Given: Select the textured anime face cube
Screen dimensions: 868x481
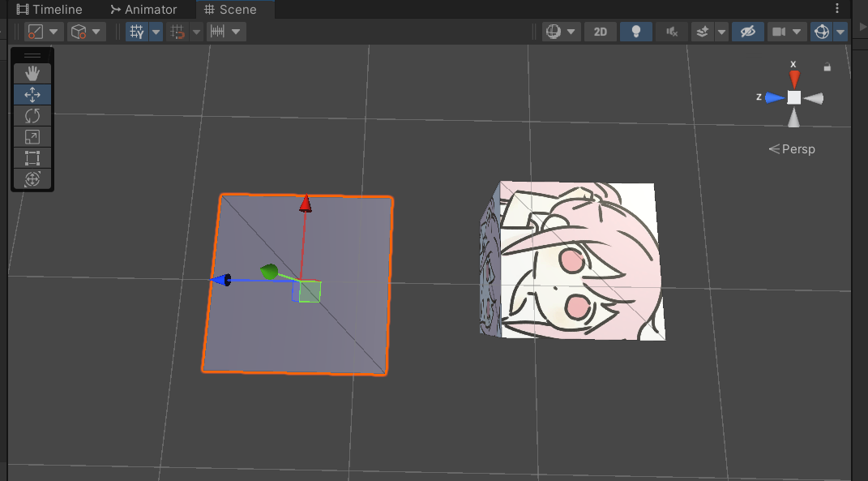Looking at the screenshot, I should pos(572,260).
